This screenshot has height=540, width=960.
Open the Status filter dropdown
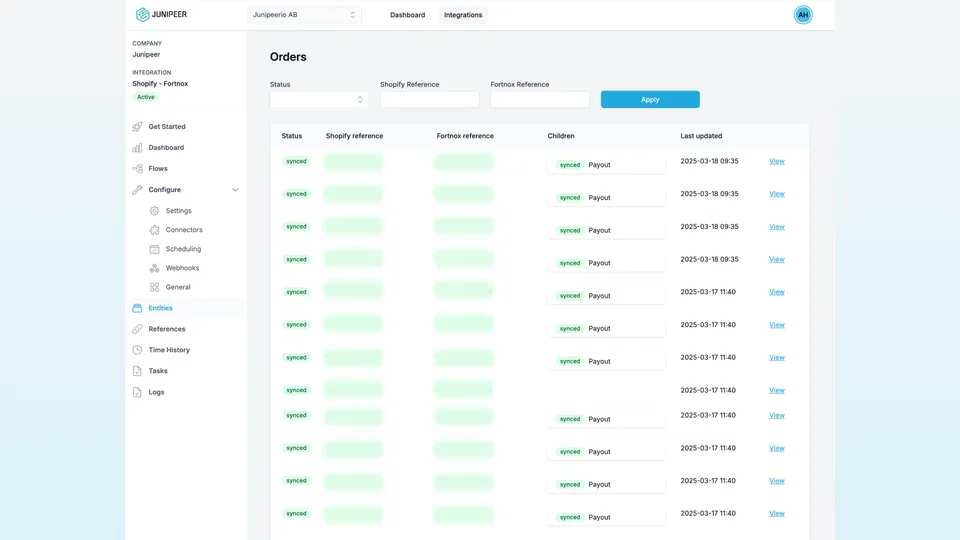[319, 99]
